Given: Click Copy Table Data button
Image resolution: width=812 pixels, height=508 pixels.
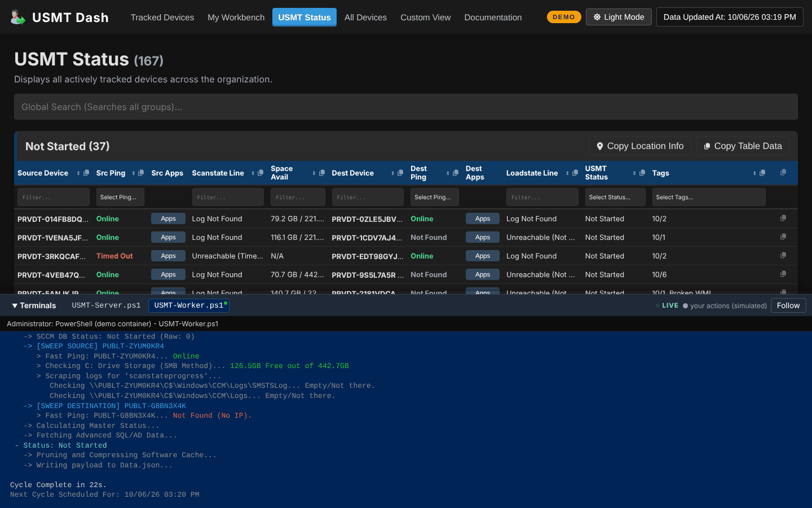Looking at the screenshot, I should (743, 146).
